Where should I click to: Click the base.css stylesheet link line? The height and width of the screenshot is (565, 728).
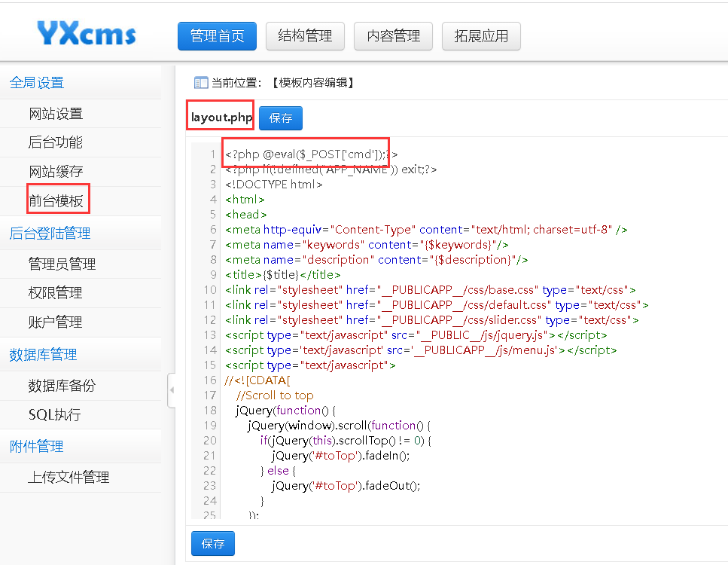[431, 290]
